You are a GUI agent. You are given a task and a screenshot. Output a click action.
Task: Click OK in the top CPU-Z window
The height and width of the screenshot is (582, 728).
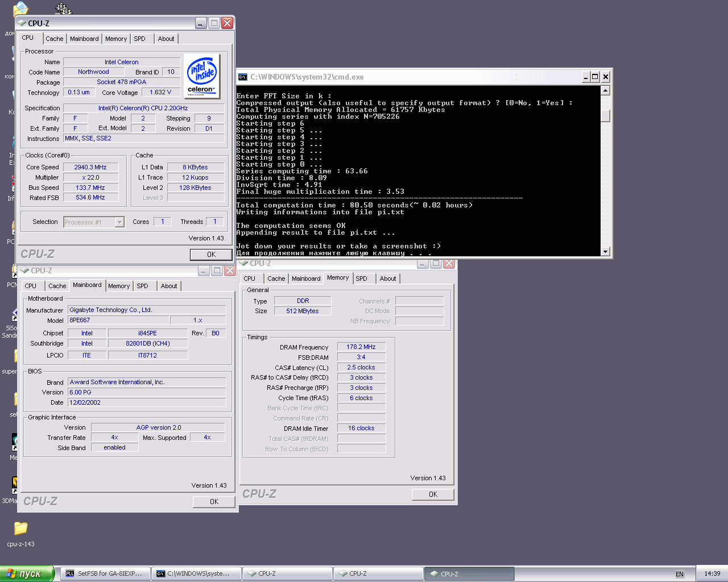coord(211,255)
